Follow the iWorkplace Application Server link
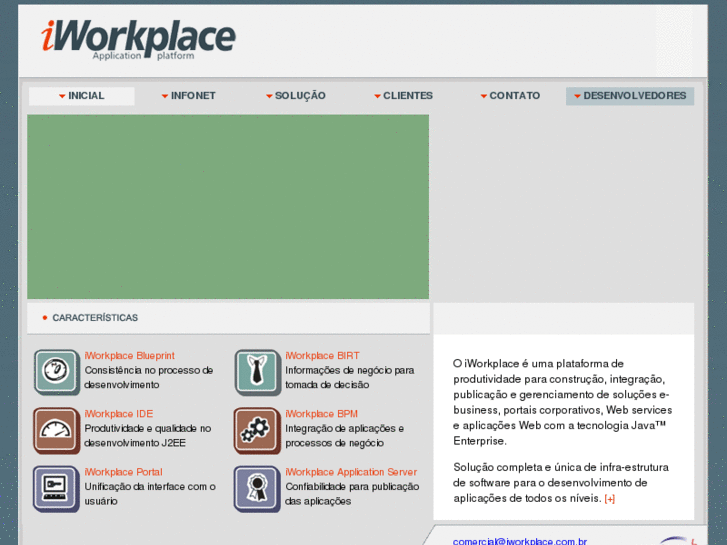The height and width of the screenshot is (545, 727). point(351,472)
